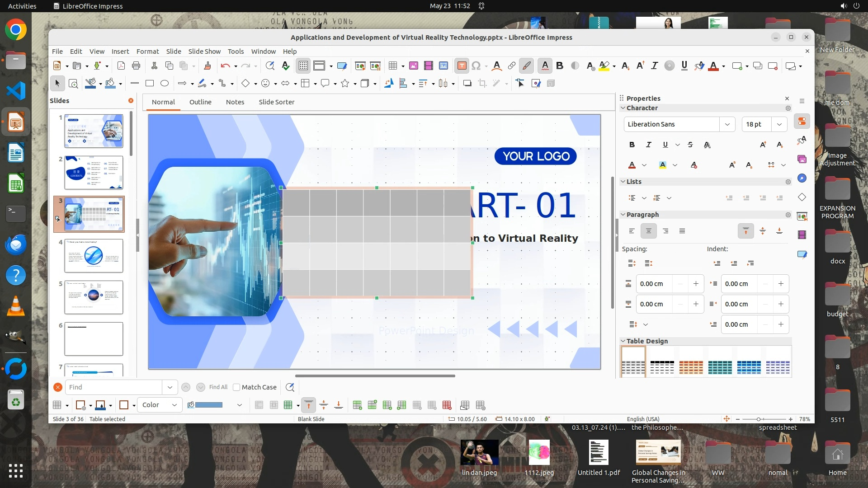Open the 18 pt font size dropdown

pos(779,124)
